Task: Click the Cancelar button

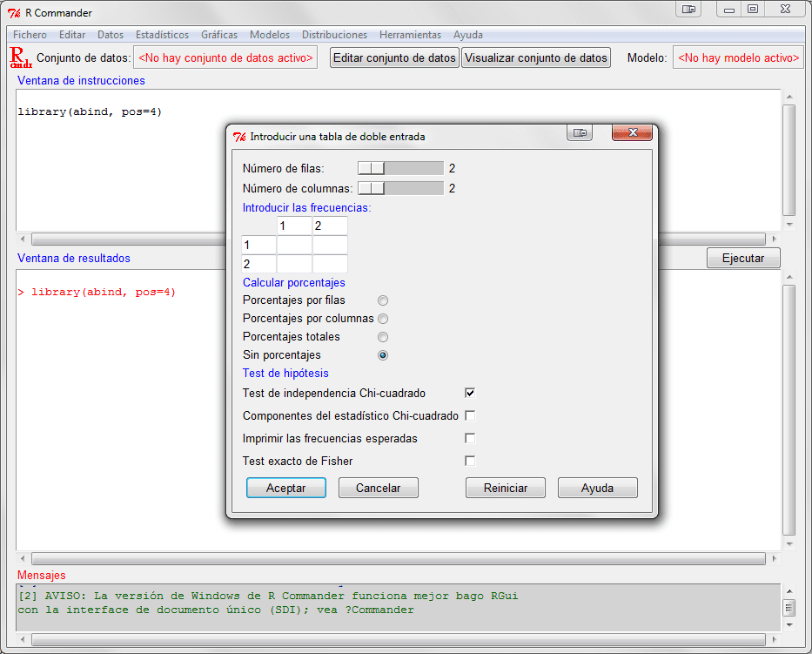Action: [378, 489]
